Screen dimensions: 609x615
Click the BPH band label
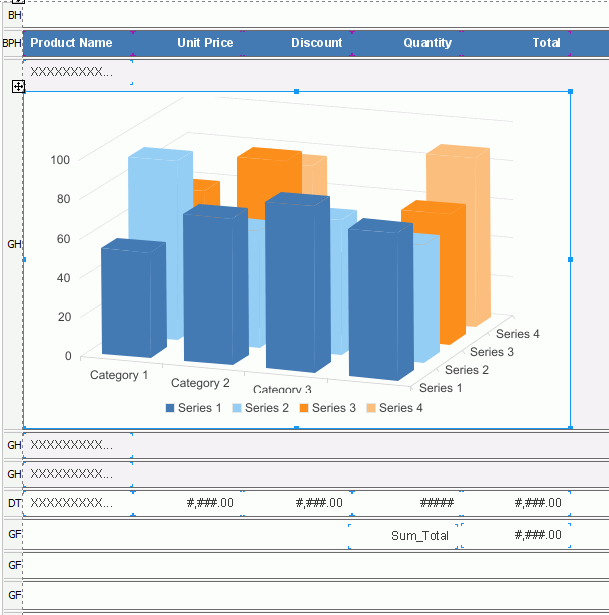click(11, 43)
